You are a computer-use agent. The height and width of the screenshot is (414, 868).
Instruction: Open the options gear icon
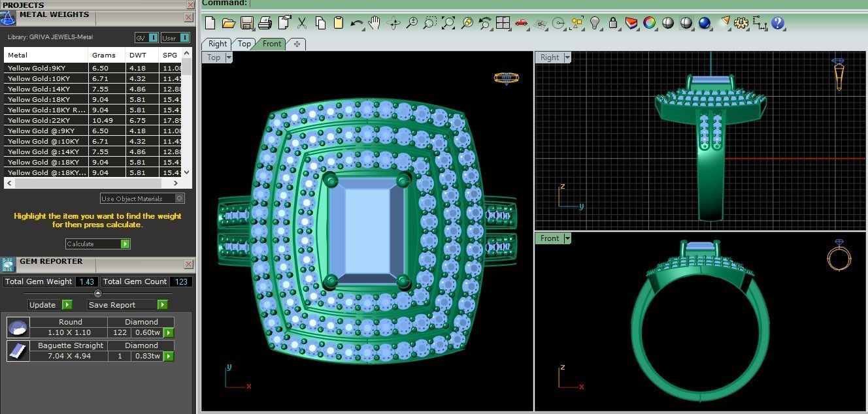click(x=741, y=24)
